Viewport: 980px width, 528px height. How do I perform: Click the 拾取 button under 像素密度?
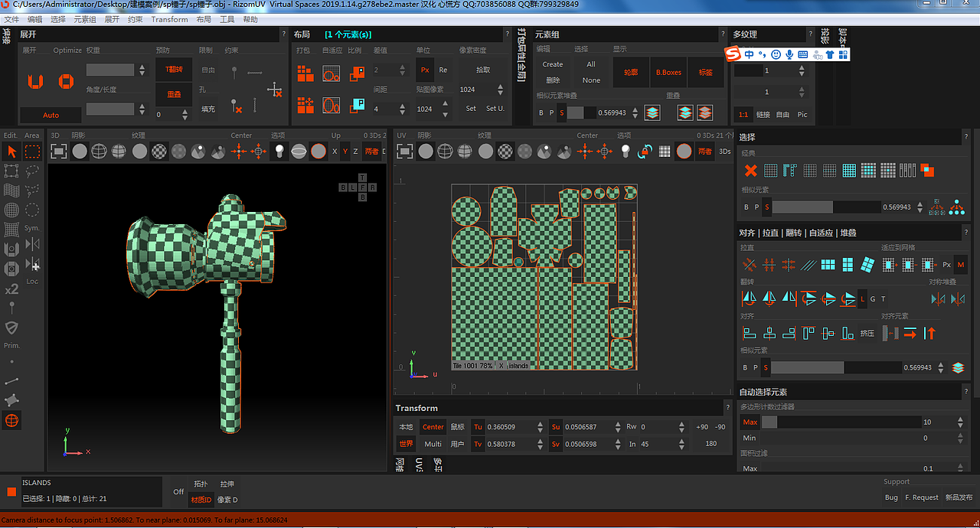(483, 70)
